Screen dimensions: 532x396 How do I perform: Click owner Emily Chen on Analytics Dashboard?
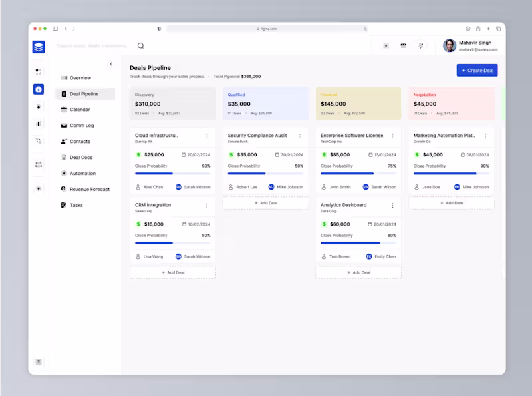(381, 256)
